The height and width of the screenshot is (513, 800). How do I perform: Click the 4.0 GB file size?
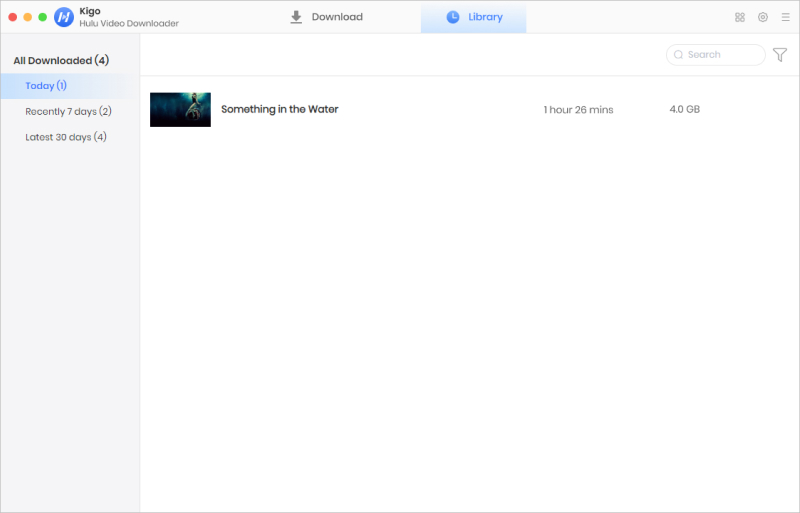[x=685, y=109]
